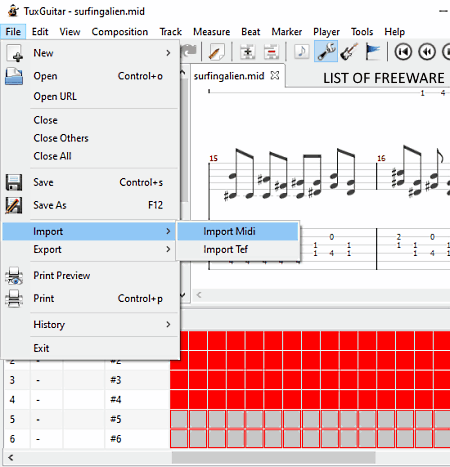
Task: Click the track table scrollbar left arrow
Action: [11, 458]
